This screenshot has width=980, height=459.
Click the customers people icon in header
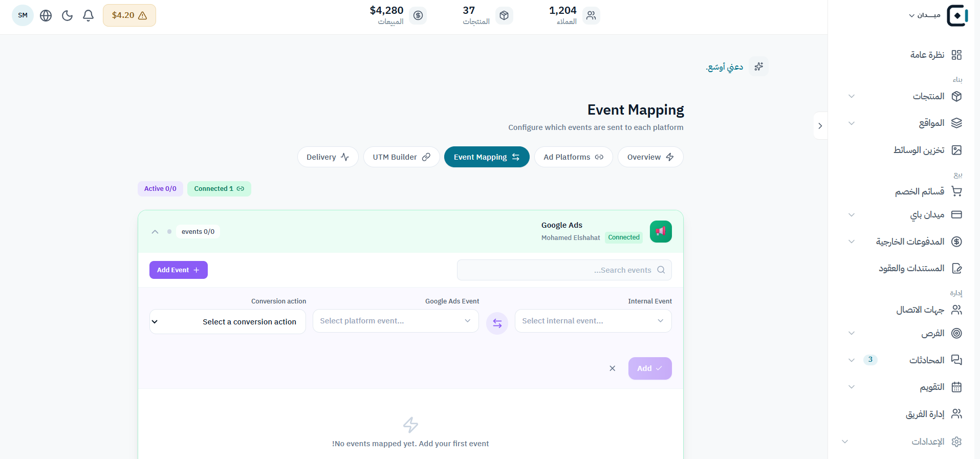pos(591,15)
